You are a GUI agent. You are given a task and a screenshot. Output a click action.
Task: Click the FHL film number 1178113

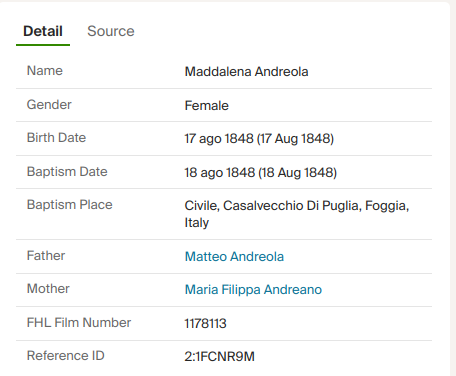pyautogui.click(x=206, y=323)
